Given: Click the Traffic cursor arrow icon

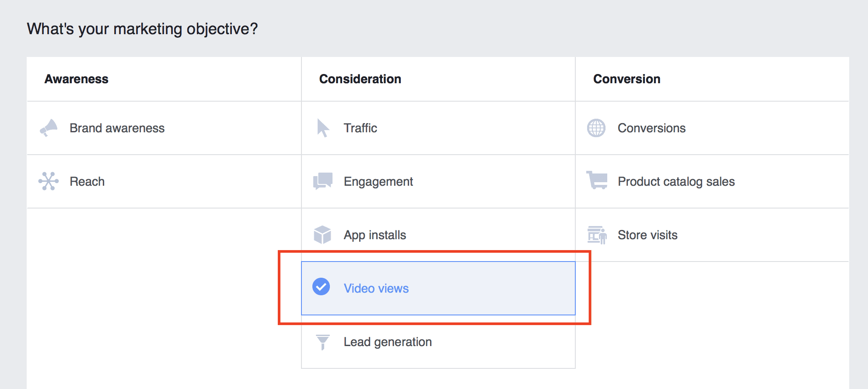Looking at the screenshot, I should [x=323, y=128].
